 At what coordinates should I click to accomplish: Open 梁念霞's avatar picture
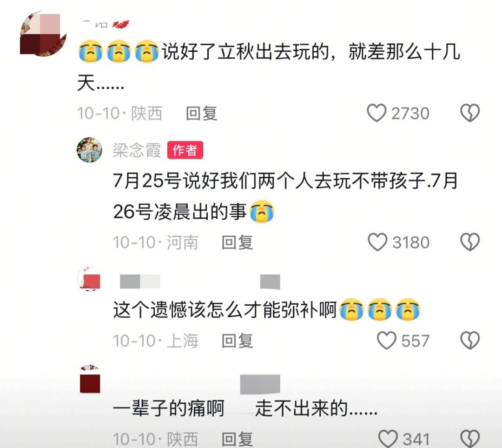click(x=89, y=150)
